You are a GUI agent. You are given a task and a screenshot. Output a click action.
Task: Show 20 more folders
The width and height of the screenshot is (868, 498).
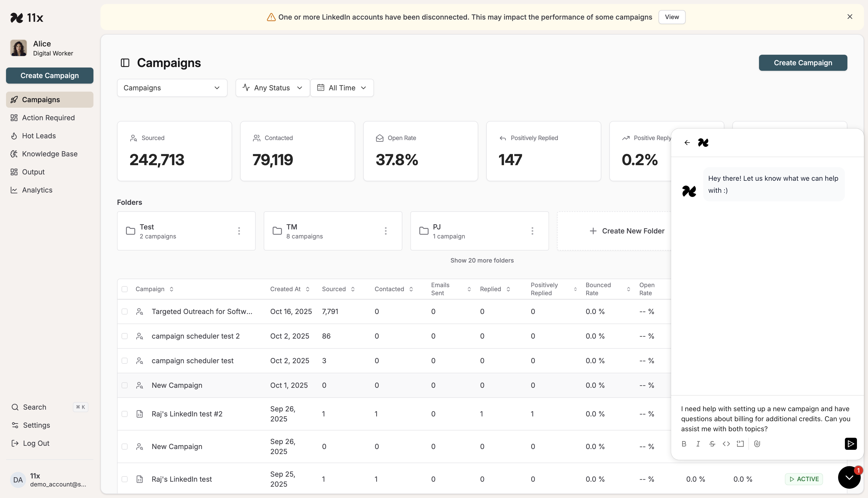pos(482,260)
